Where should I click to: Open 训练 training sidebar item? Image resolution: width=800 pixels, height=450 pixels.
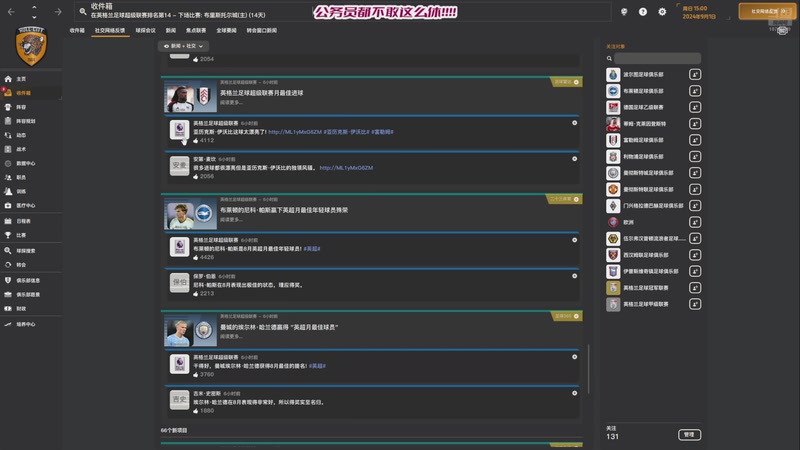tap(20, 191)
